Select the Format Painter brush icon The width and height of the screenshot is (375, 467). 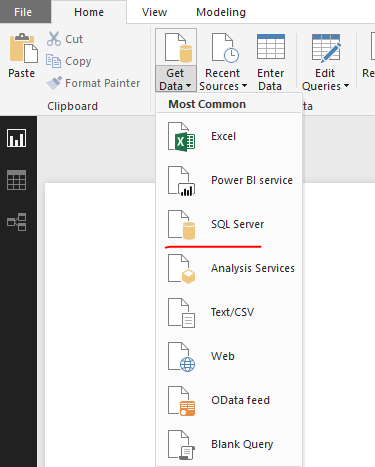tap(54, 83)
